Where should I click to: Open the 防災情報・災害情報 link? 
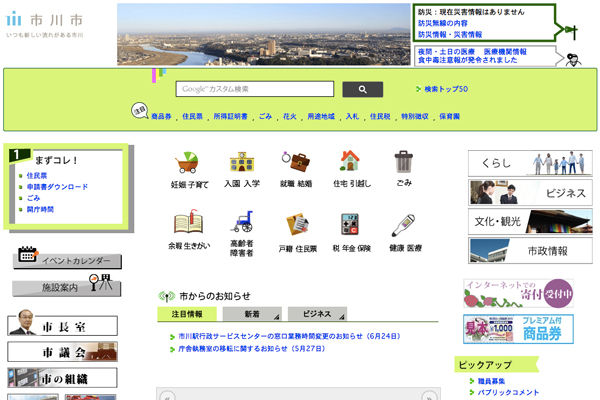pos(450,34)
